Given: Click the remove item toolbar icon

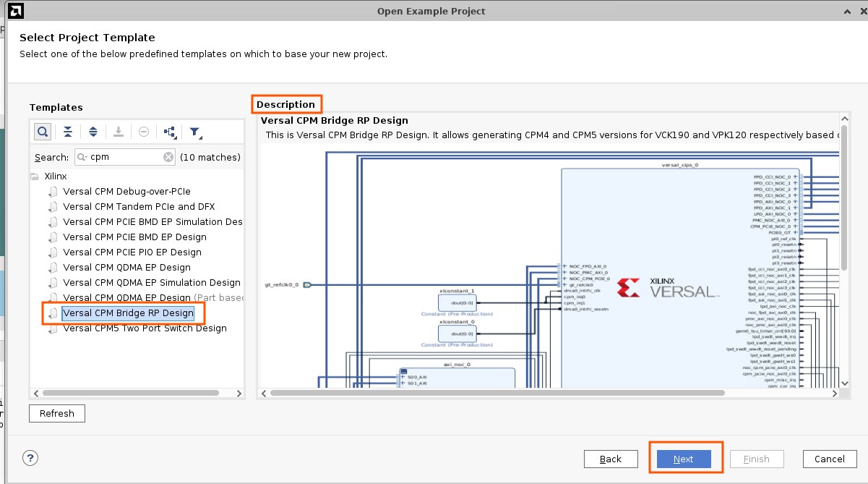Looking at the screenshot, I should (145, 132).
